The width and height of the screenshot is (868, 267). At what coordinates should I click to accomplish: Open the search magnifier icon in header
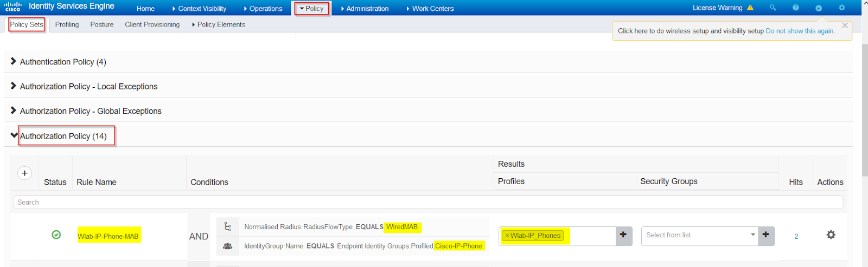(x=773, y=8)
